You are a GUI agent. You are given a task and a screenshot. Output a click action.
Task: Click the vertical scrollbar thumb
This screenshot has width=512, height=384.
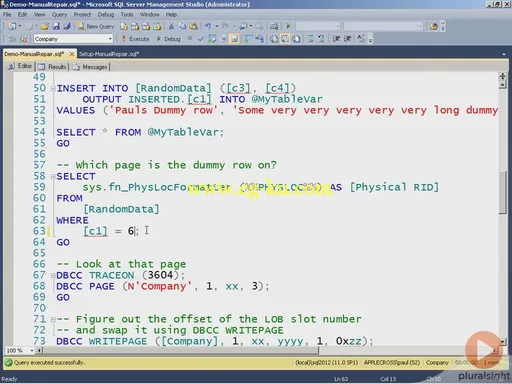503,192
